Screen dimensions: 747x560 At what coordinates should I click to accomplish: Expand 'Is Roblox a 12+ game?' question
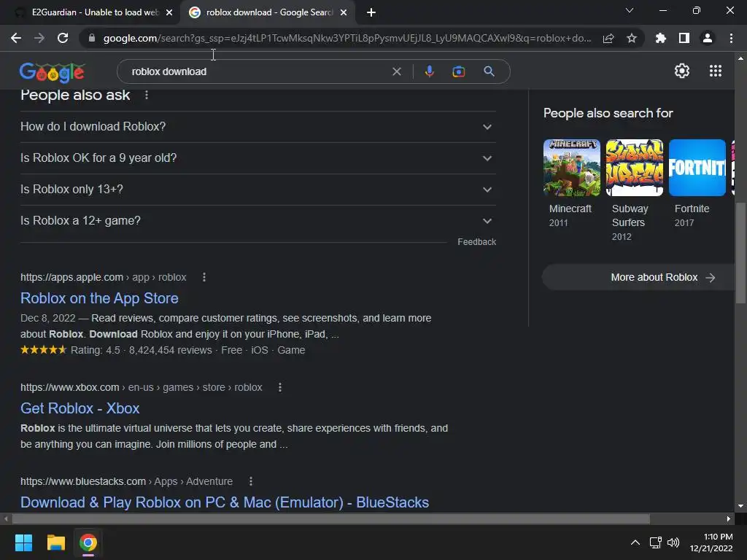click(x=258, y=221)
